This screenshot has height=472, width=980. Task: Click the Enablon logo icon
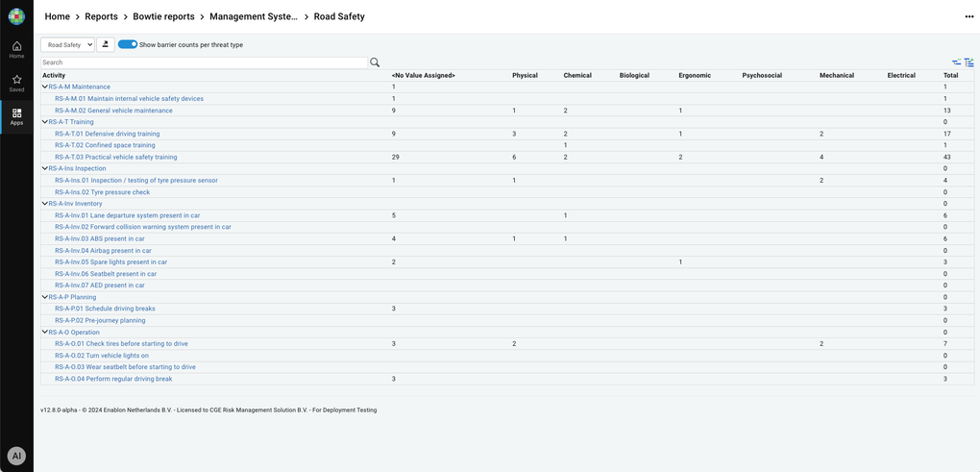click(16, 16)
